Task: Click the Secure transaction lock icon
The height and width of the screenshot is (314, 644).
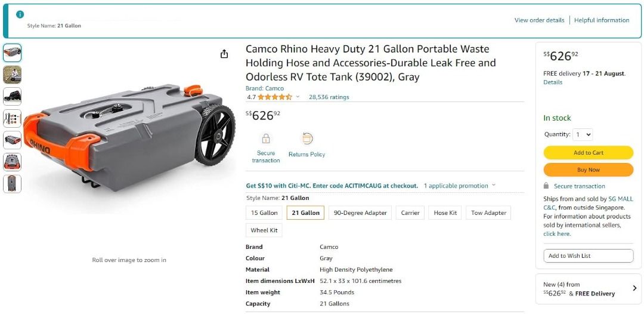Action: (x=266, y=138)
